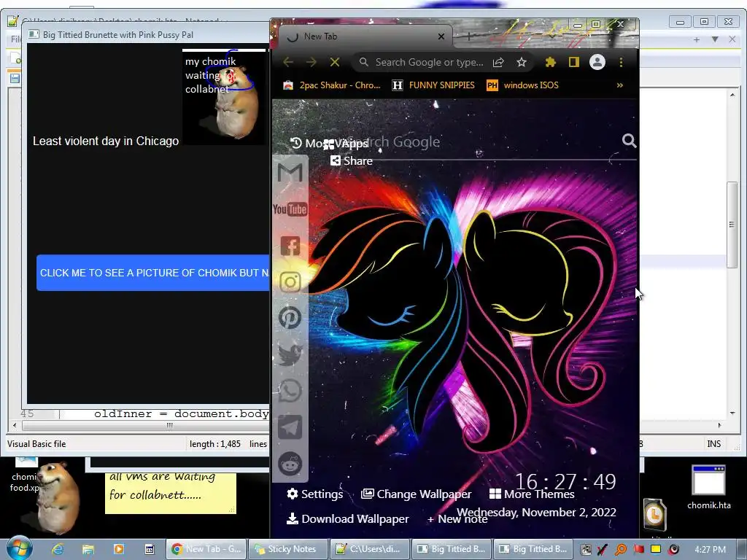Click the yellow sticky note

pyautogui.click(x=170, y=493)
